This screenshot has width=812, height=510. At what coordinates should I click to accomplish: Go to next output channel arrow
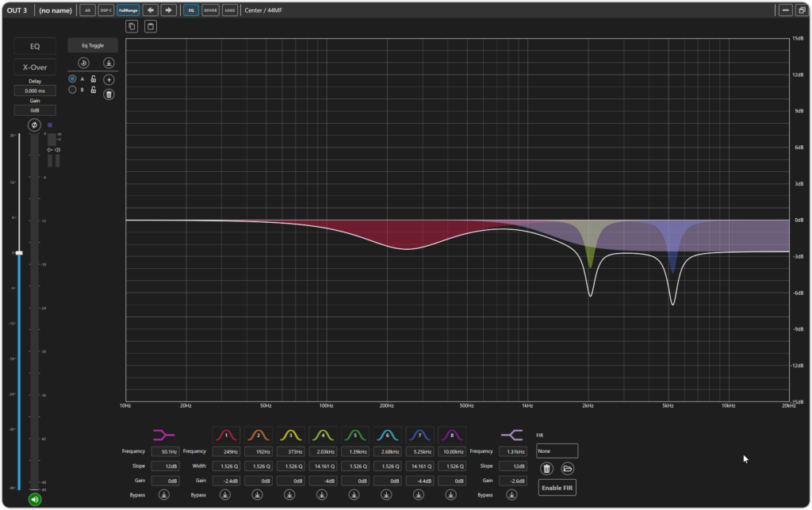click(169, 10)
